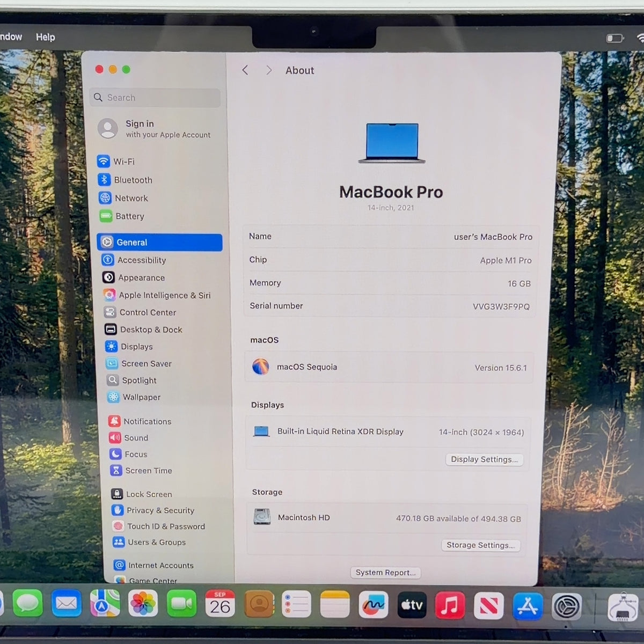Open Sound settings
Image resolution: width=644 pixels, height=644 pixels.
coord(129,438)
